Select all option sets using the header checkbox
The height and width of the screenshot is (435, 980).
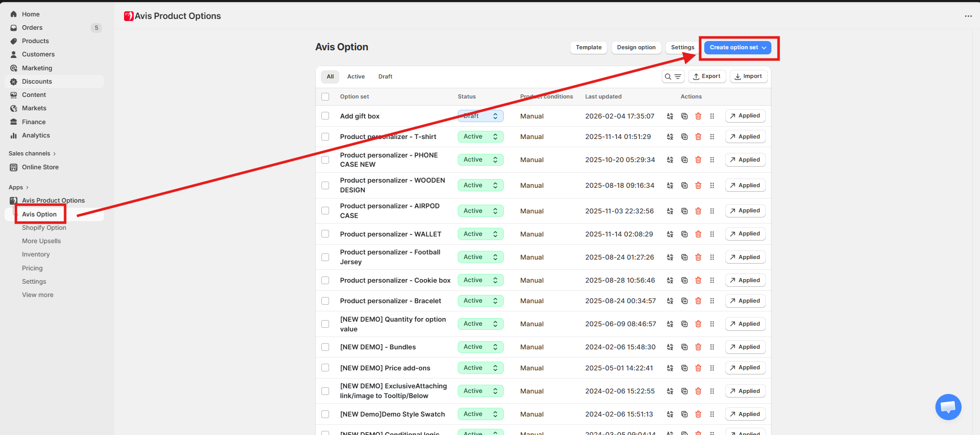pos(325,96)
